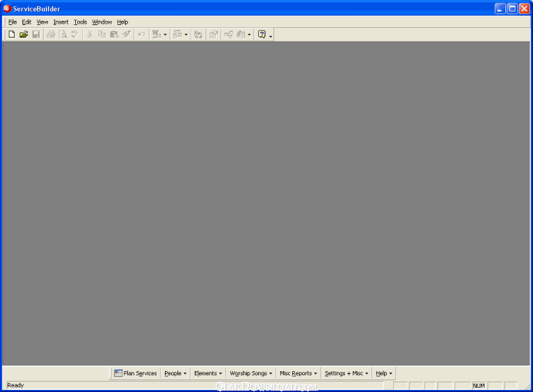Image resolution: width=533 pixels, height=392 pixels.
Task: Click the Ready status bar text
Action: click(x=15, y=386)
